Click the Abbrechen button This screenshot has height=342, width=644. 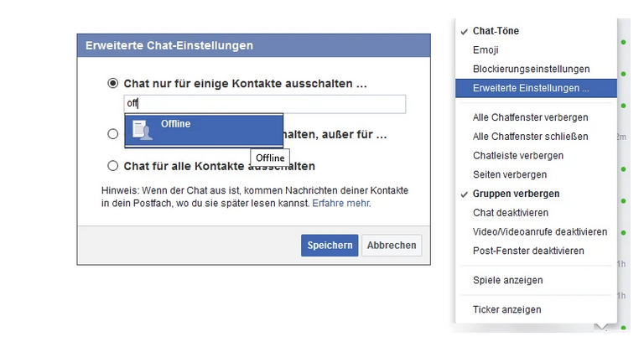pos(392,246)
